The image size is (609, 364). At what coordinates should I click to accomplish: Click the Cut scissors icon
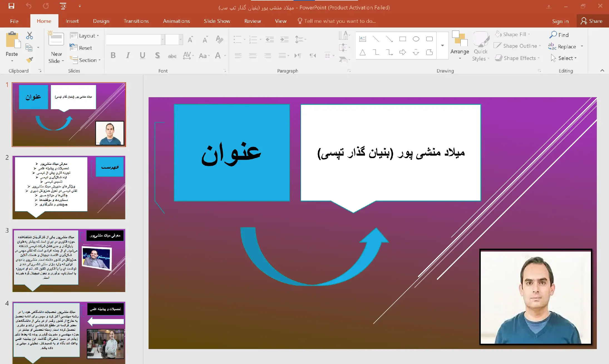(29, 36)
